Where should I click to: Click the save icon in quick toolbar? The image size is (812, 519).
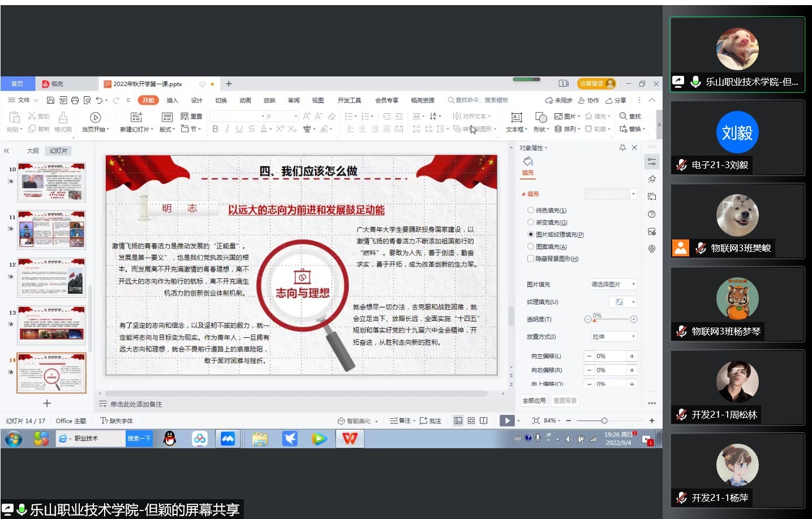click(51, 100)
